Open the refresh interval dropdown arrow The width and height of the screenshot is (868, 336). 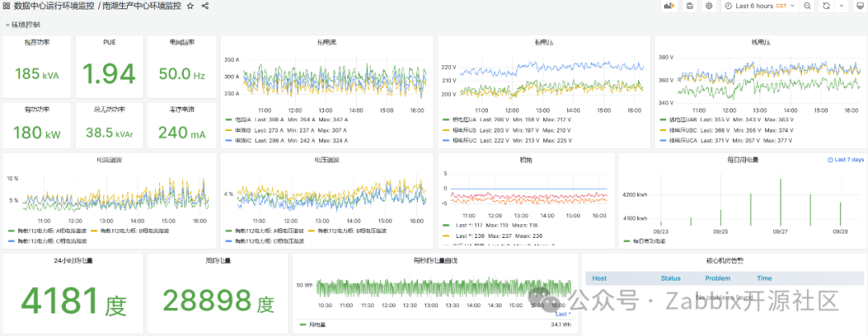[841, 6]
